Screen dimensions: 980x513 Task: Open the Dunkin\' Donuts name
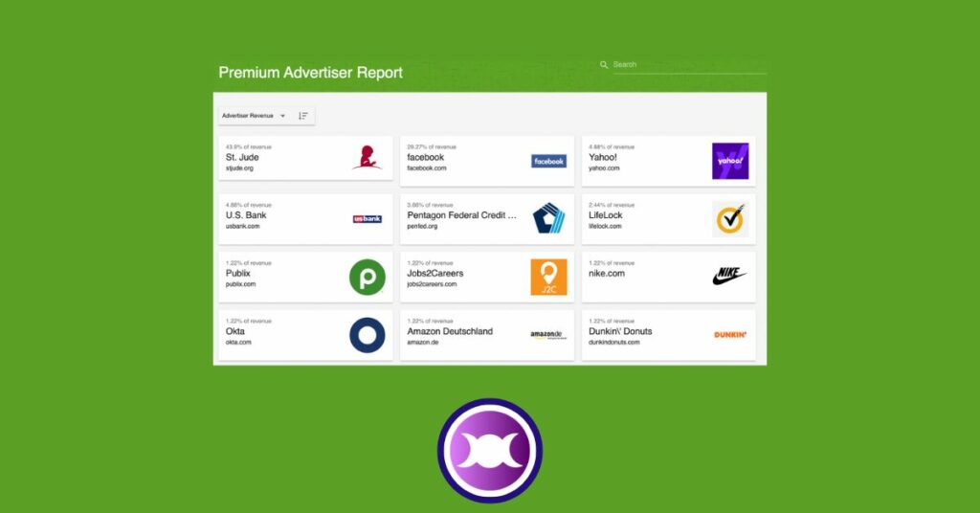click(x=620, y=331)
